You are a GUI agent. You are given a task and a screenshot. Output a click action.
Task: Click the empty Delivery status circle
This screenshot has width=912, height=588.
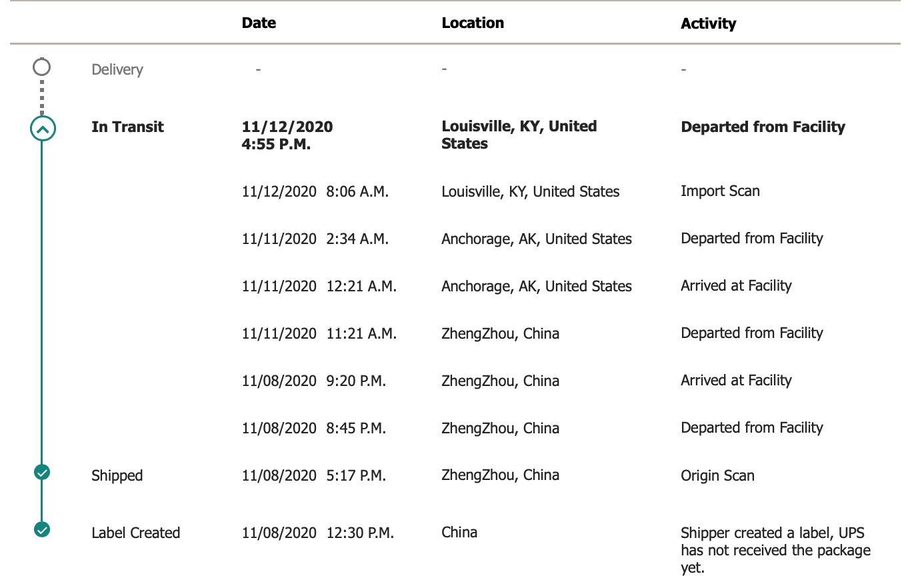pyautogui.click(x=42, y=67)
